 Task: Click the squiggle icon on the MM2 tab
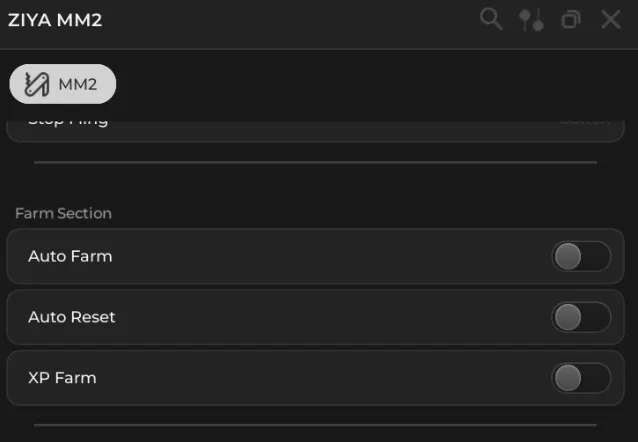(x=37, y=84)
